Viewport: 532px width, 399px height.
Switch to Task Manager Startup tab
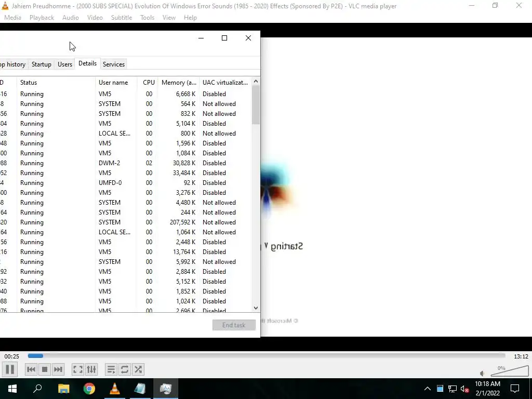pos(42,64)
